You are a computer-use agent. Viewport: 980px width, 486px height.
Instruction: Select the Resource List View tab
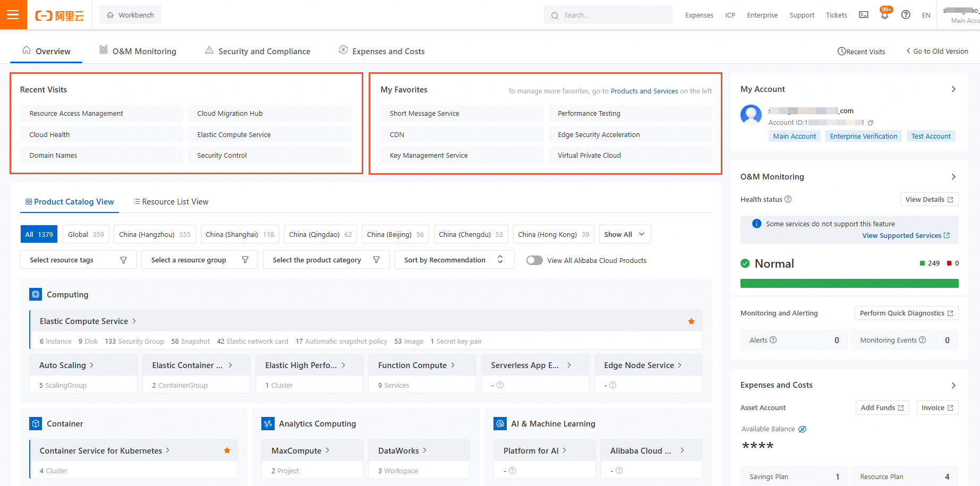pos(171,202)
